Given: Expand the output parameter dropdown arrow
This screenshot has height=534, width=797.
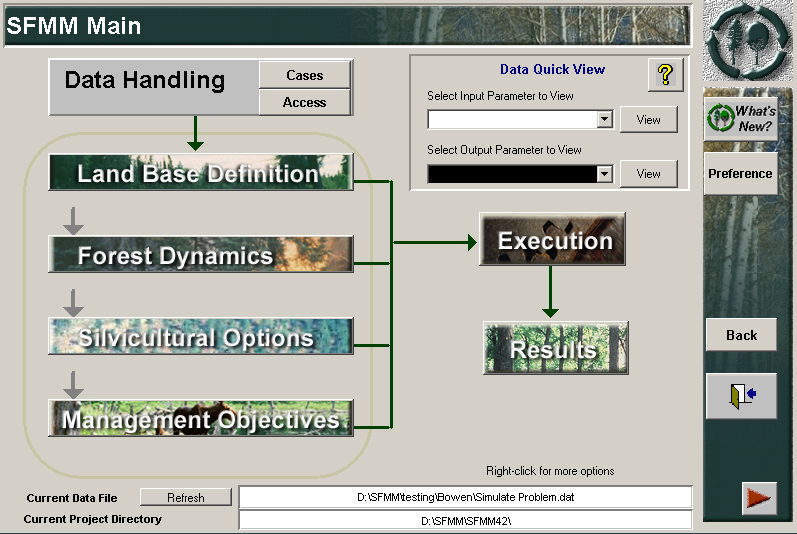Looking at the screenshot, I should 604,174.
